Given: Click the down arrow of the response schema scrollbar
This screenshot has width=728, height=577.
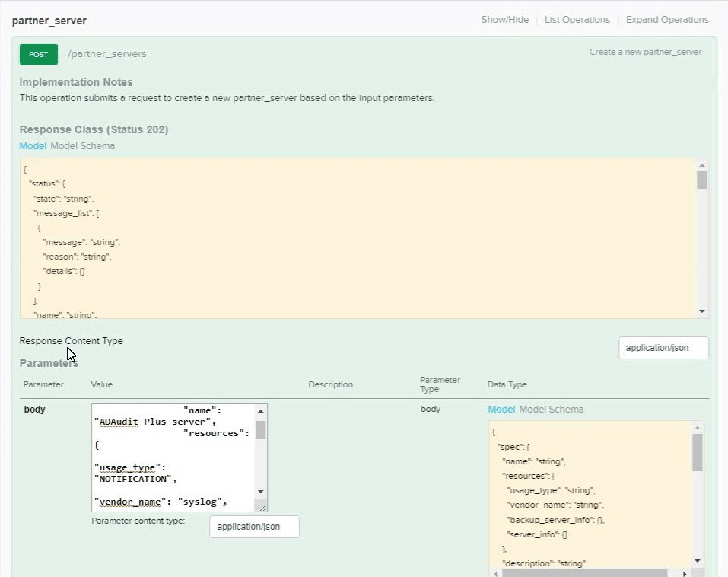Looking at the screenshot, I should 702,309.
